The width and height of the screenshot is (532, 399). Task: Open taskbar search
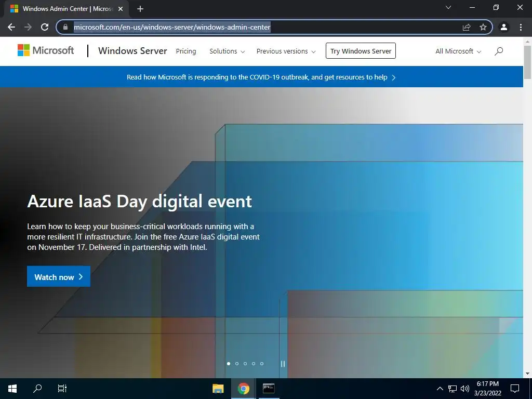[37, 389]
